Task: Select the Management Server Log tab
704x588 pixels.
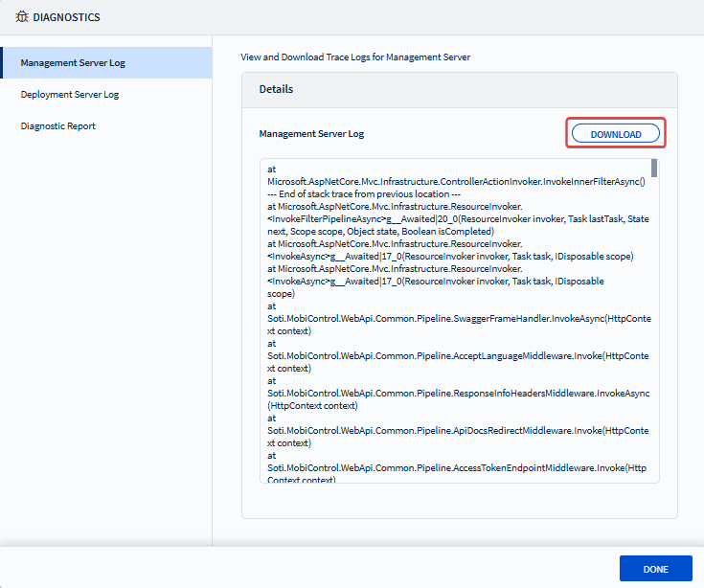Action: tap(73, 63)
